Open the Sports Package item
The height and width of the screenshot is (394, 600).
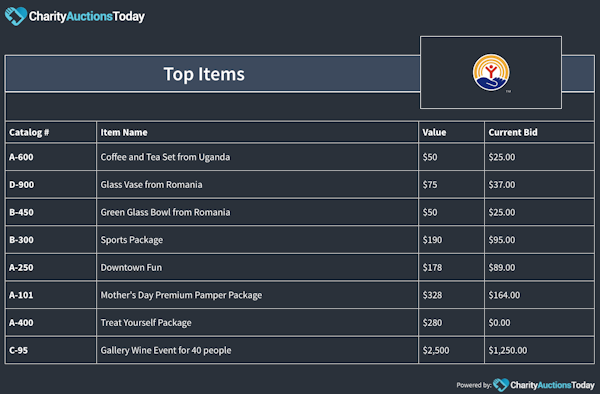[x=132, y=240]
